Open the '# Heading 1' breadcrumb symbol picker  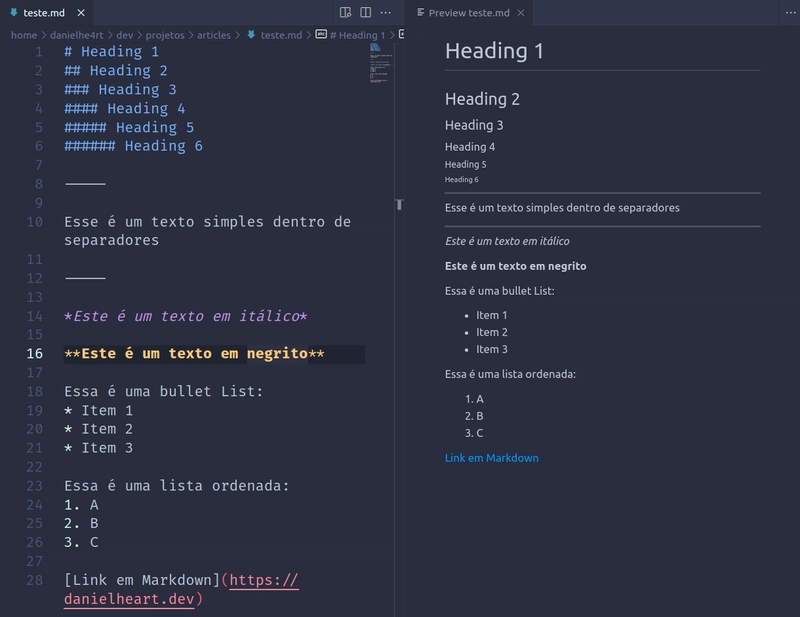(x=357, y=35)
